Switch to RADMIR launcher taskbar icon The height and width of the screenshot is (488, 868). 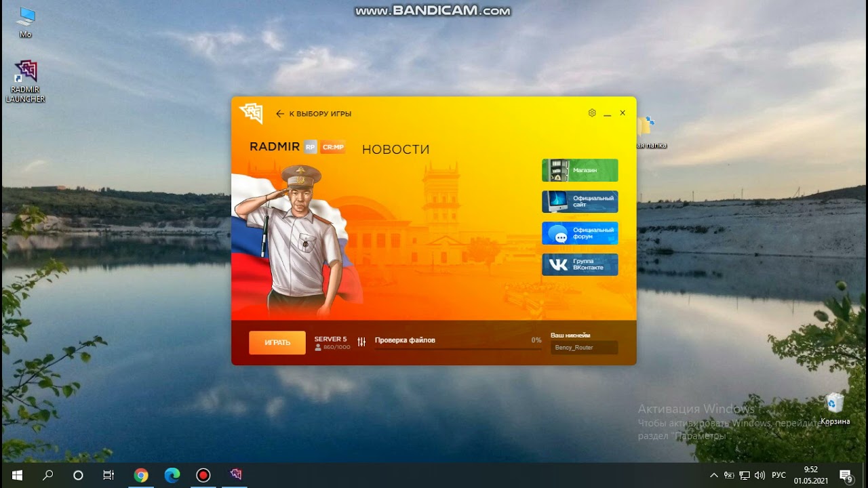[x=235, y=475]
